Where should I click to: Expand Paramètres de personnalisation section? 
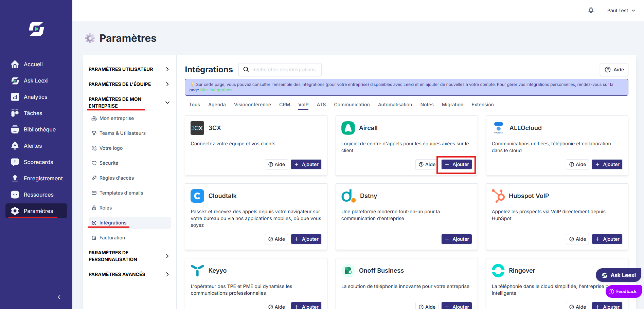[129, 256]
